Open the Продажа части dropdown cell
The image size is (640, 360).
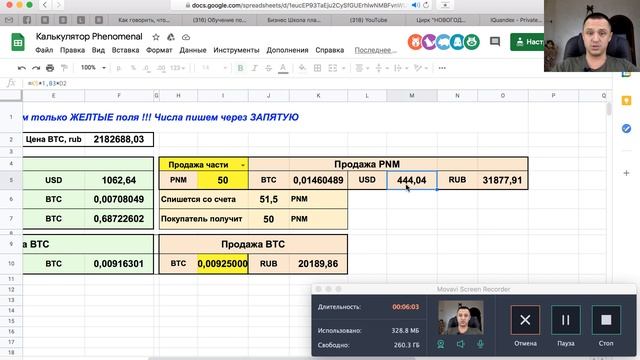204,164
